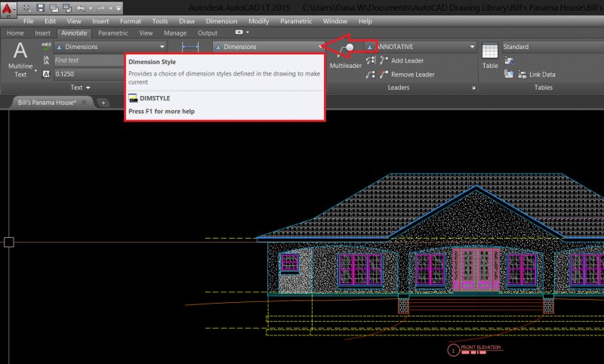This screenshot has width=604, height=364.
Task: Open the Format menu
Action: point(131,21)
